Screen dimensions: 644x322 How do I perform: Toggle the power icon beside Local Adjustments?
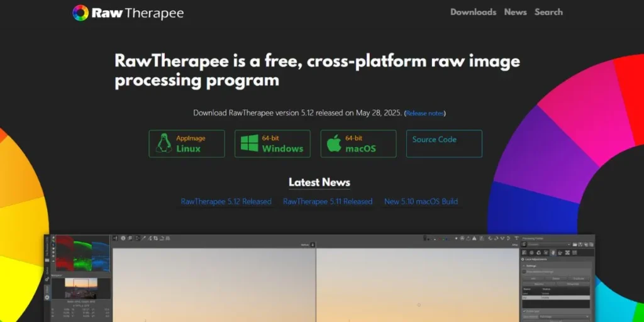(x=523, y=259)
